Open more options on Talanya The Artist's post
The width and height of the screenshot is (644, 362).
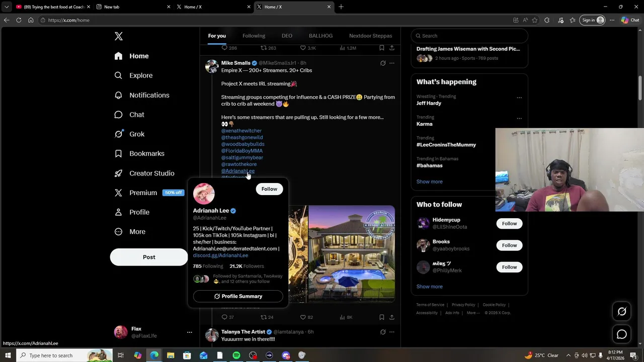click(392, 332)
